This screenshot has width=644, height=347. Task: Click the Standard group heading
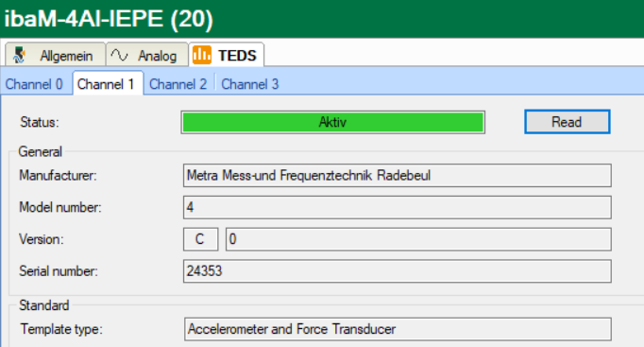pos(44,305)
